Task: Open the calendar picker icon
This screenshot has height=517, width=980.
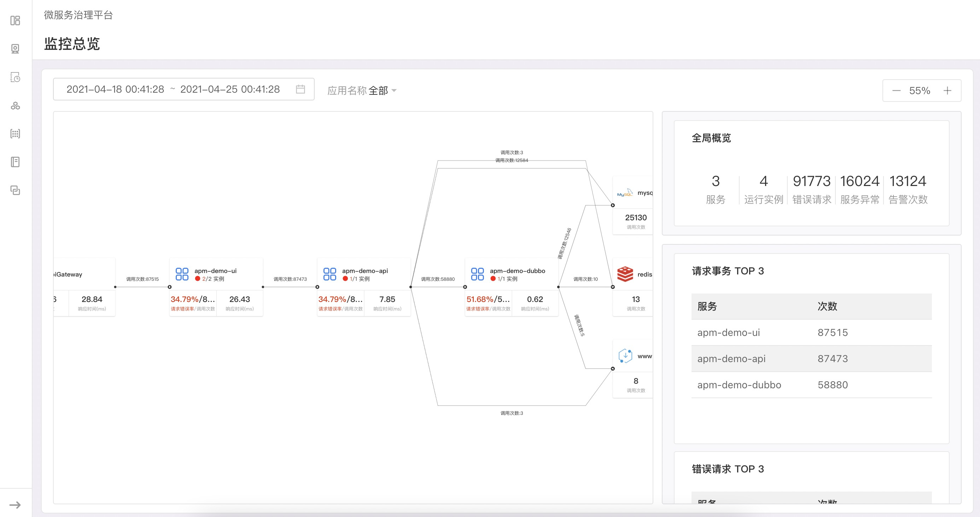Action: [301, 89]
